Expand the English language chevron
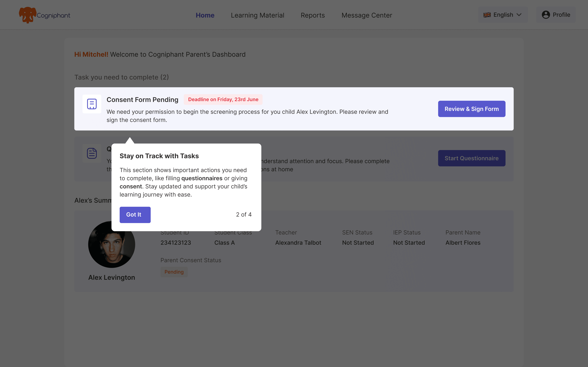This screenshot has height=367, width=588. pyautogui.click(x=519, y=15)
